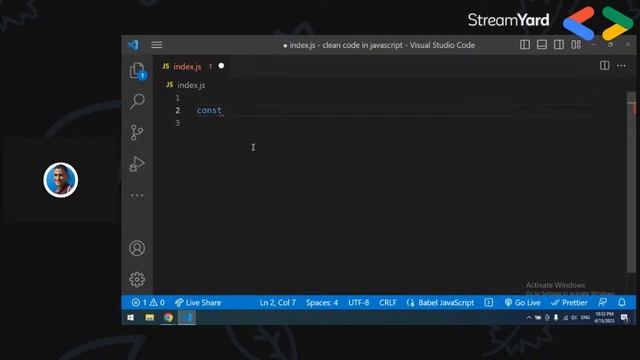This screenshot has height=360, width=640.
Task: Show additional views ellipsis in activity bar
Action: pyautogui.click(x=137, y=195)
